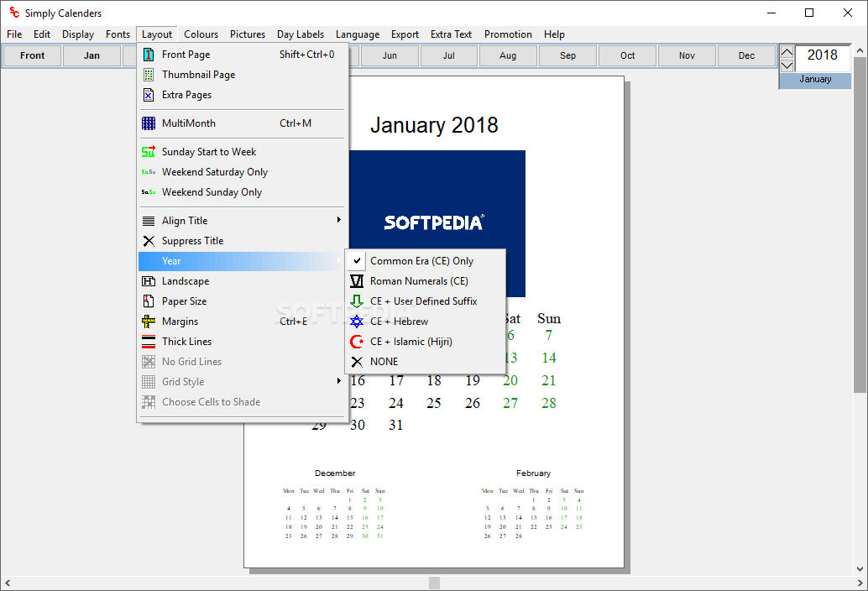The height and width of the screenshot is (591, 868).
Task: Click the Sunday Start to Week icon
Action: (149, 152)
